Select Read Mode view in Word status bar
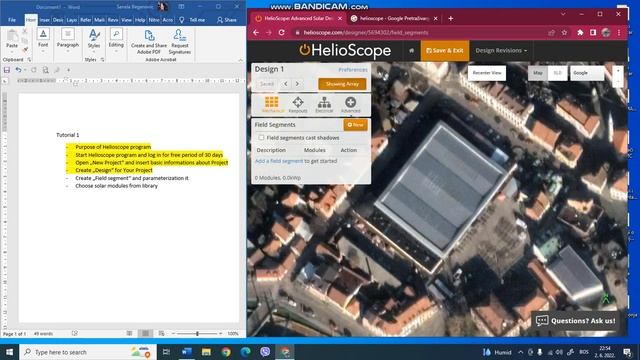The width and height of the screenshot is (640, 360). point(129,333)
